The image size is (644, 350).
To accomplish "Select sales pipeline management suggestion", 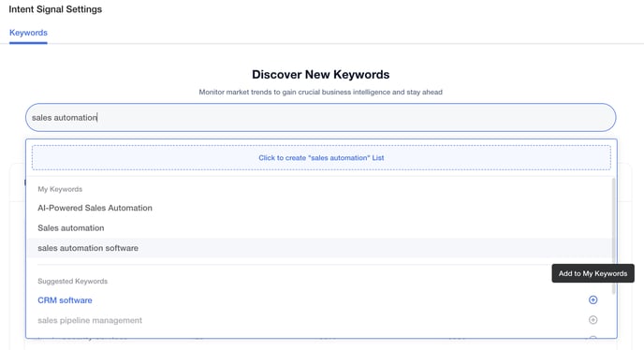I will pyautogui.click(x=90, y=320).
